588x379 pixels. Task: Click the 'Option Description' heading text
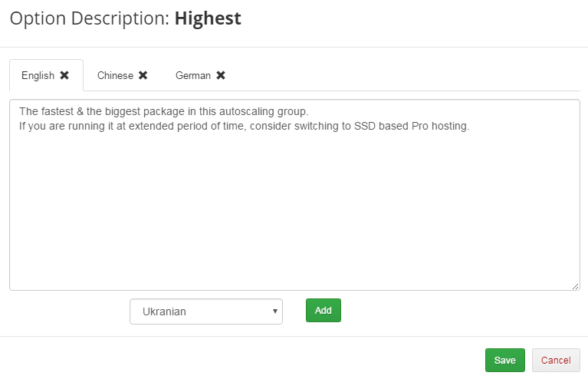coord(89,18)
